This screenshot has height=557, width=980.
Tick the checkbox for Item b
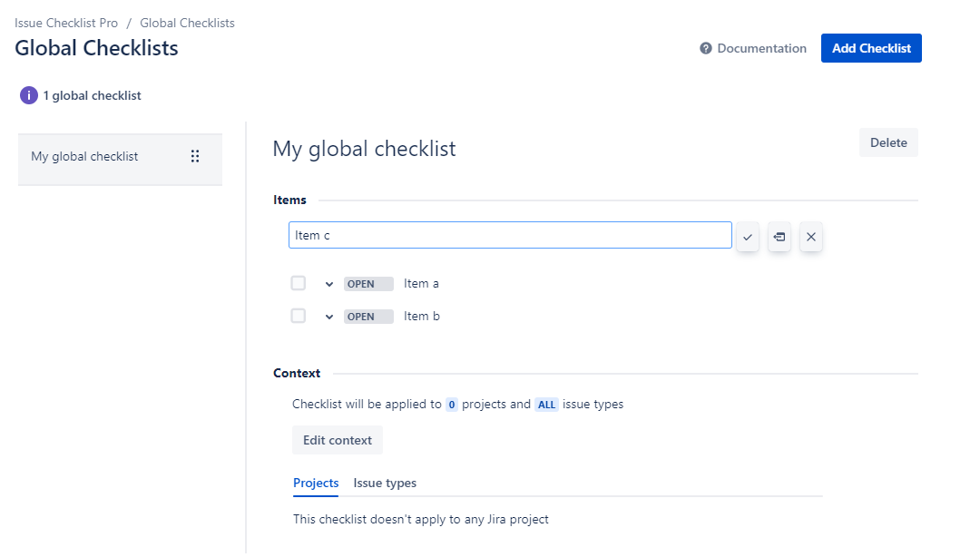point(299,316)
